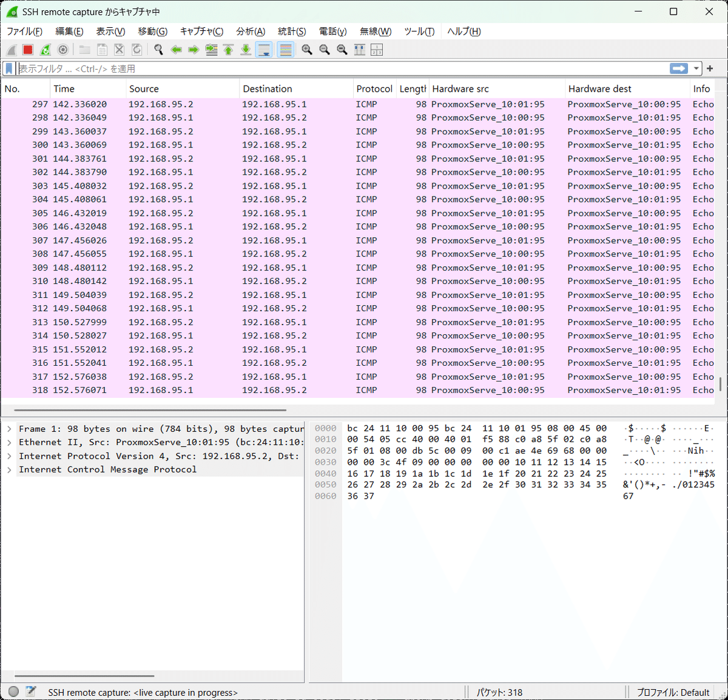Jump to the next packet with green forward arrow
The height and width of the screenshot is (700, 728).
(x=193, y=50)
